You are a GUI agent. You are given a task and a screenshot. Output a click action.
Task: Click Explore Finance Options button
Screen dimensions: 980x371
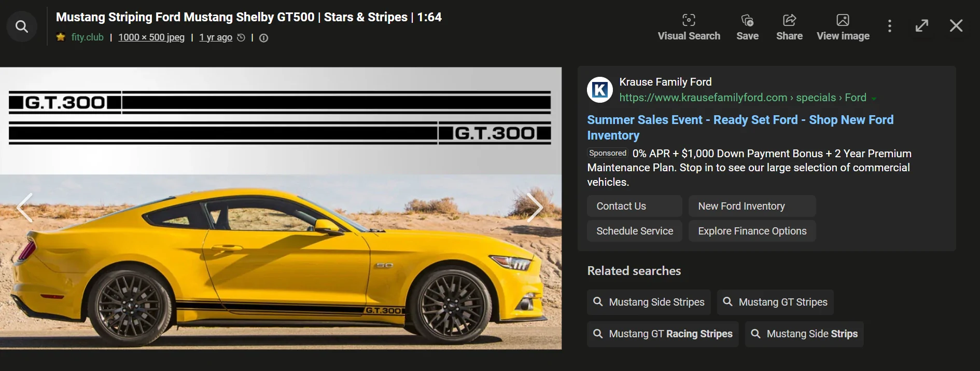752,231
